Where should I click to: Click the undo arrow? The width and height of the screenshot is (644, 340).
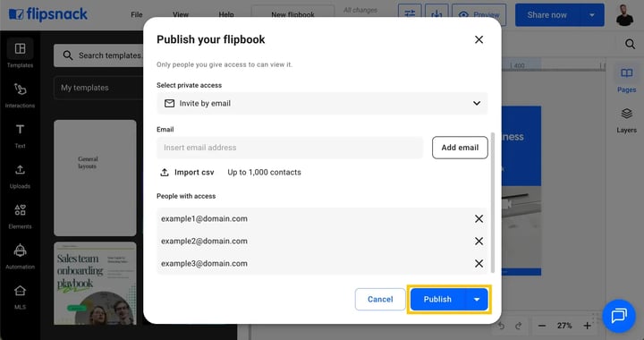502,326
